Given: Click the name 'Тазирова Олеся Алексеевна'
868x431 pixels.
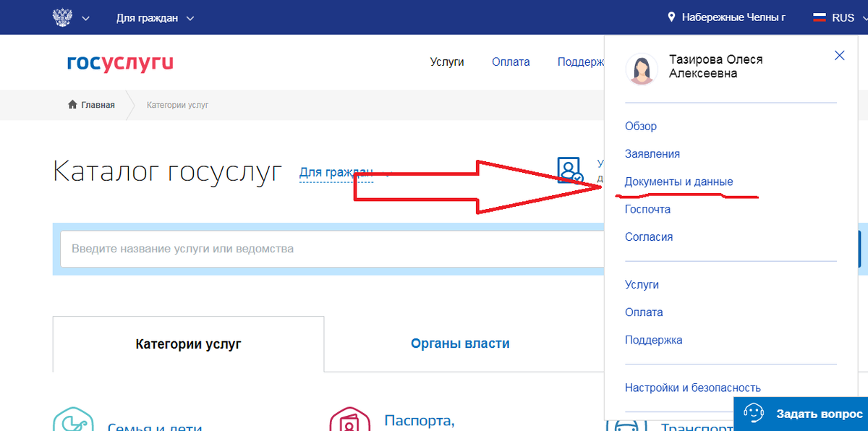Looking at the screenshot, I should (715, 67).
